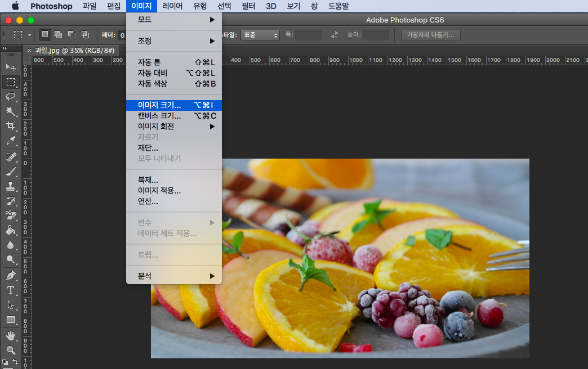Select the Eyedropper tool
Viewport: 588px width, 369px height.
[11, 141]
